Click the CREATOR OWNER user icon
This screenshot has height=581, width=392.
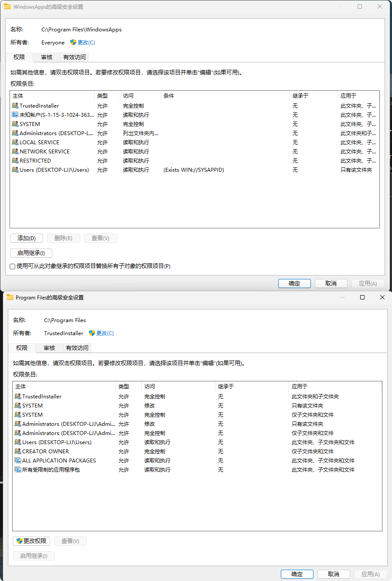point(18,451)
